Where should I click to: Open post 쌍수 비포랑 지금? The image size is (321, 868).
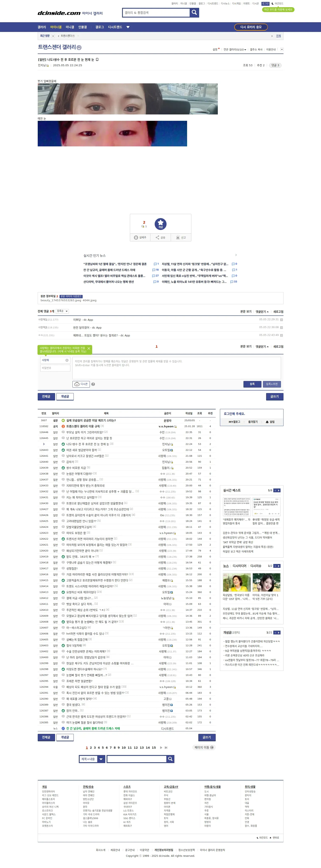(76, 467)
